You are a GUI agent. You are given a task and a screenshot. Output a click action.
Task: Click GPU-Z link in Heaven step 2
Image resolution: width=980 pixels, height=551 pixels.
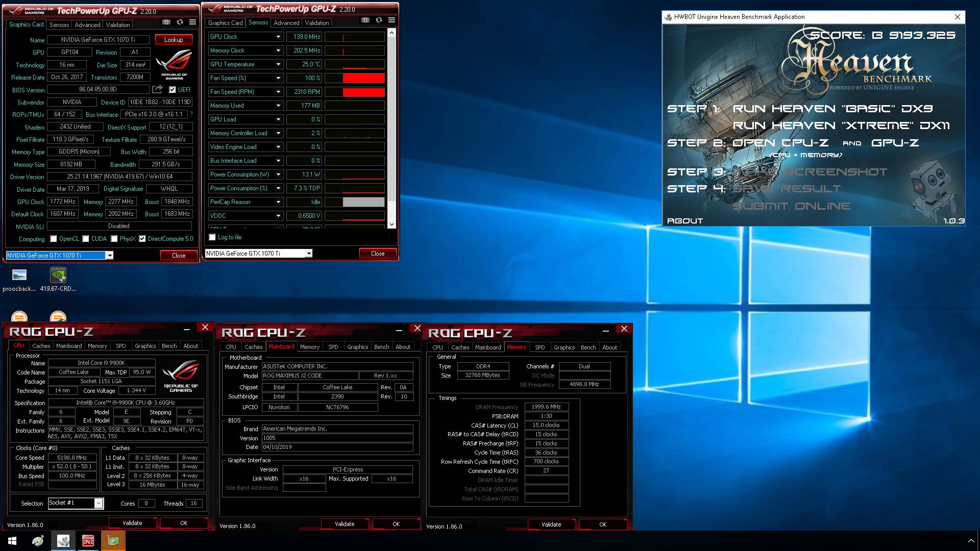coord(895,143)
